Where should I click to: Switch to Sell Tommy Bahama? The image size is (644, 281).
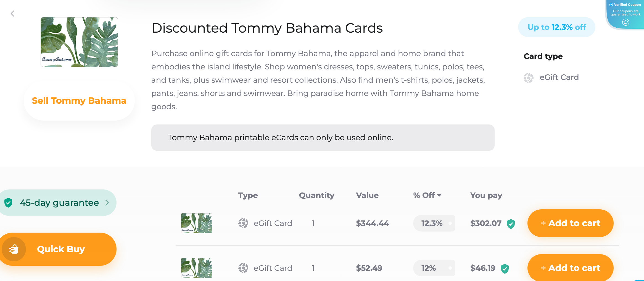click(x=79, y=101)
